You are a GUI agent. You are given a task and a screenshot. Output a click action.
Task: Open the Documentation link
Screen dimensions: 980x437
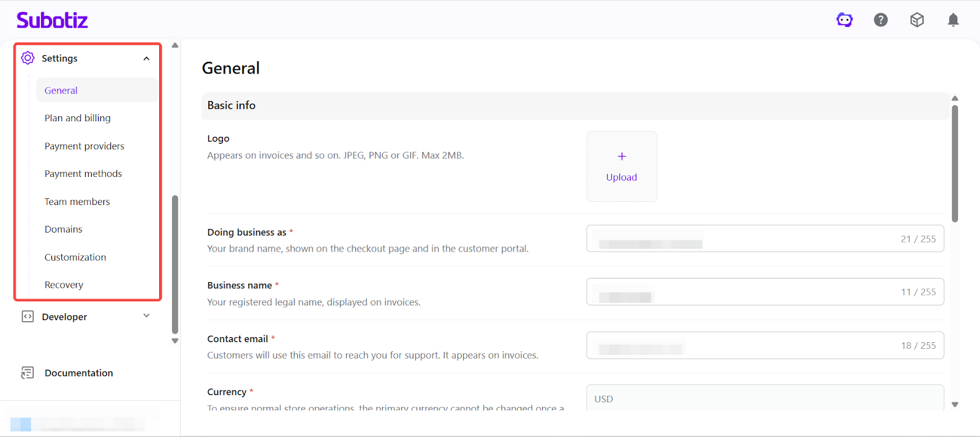pyautogui.click(x=78, y=373)
